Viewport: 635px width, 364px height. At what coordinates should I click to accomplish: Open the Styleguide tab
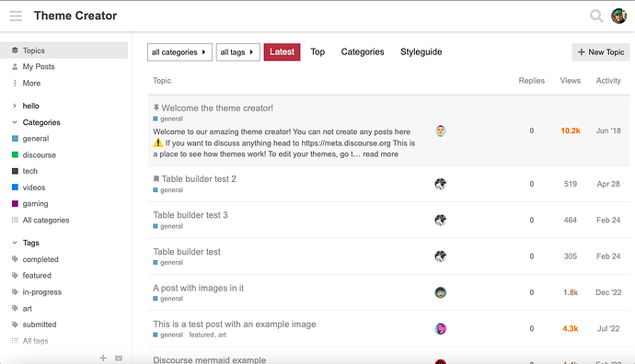(421, 51)
